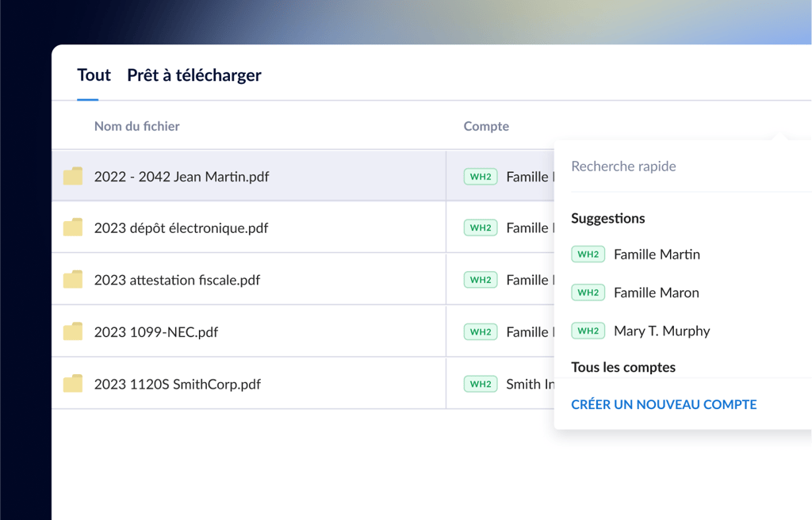
Task: Click folder icon for 2022 - 2042 Jean Martin.pdf
Action: click(x=73, y=176)
